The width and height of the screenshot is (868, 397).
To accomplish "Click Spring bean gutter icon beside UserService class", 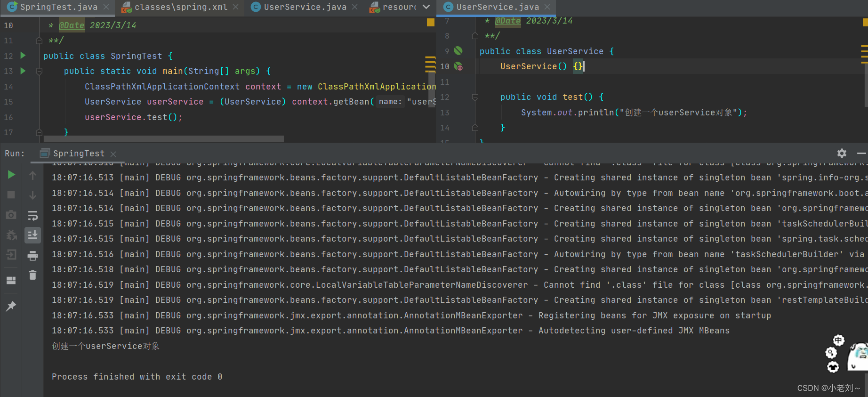I will pos(458,50).
